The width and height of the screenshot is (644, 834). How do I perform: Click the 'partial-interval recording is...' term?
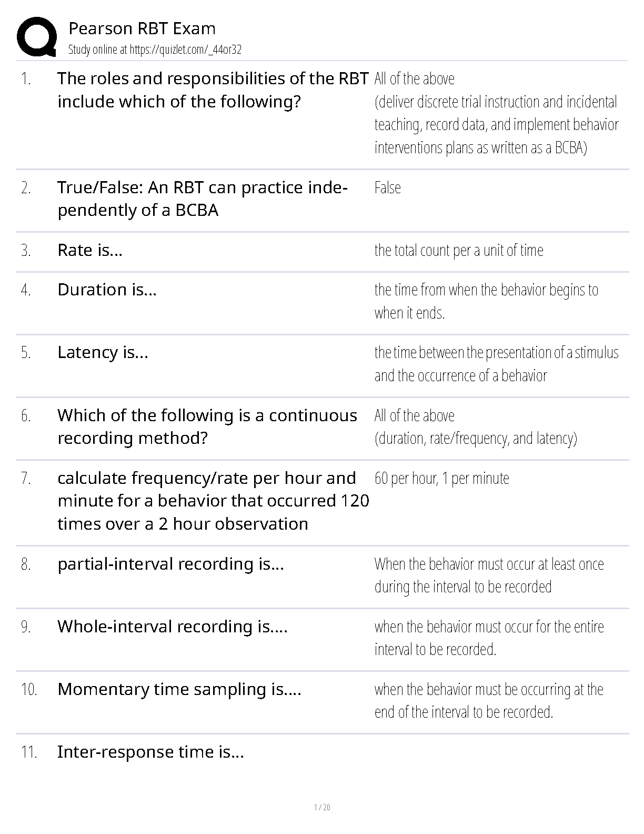click(171, 564)
